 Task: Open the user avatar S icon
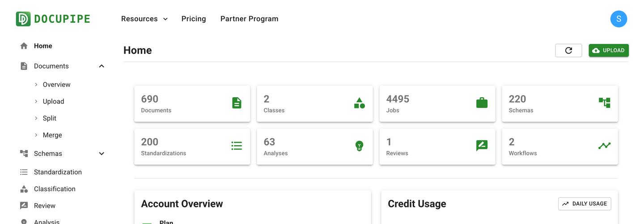[x=619, y=19]
